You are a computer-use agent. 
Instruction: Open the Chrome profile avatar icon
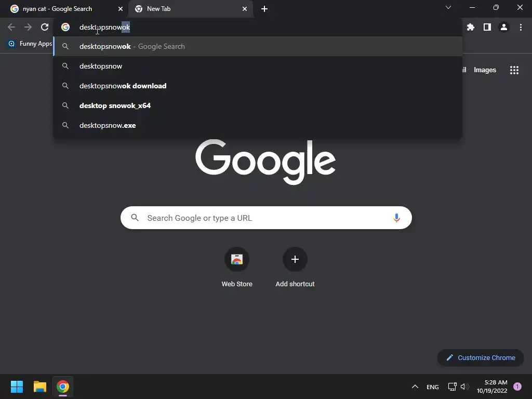click(504, 27)
